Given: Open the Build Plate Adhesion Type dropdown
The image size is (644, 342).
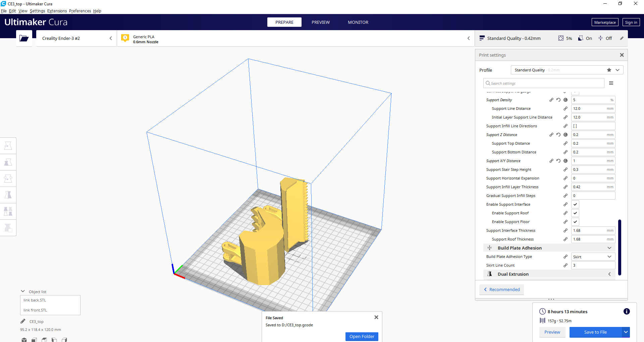Looking at the screenshot, I should [x=593, y=257].
